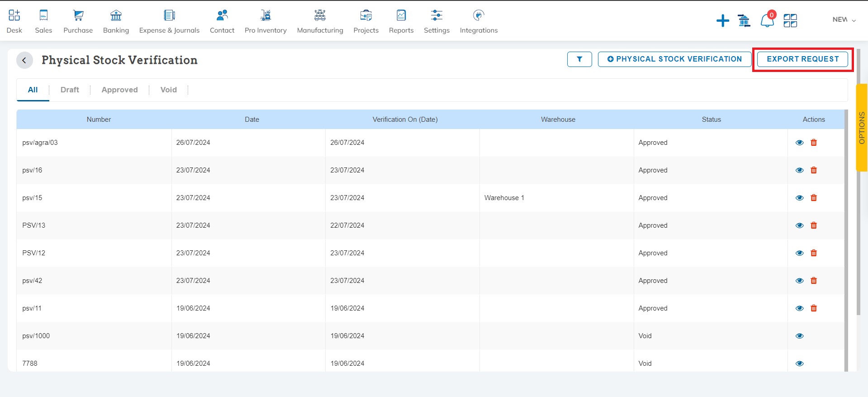View record 7788 with eye icon
This screenshot has width=868, height=397.
[x=800, y=364]
